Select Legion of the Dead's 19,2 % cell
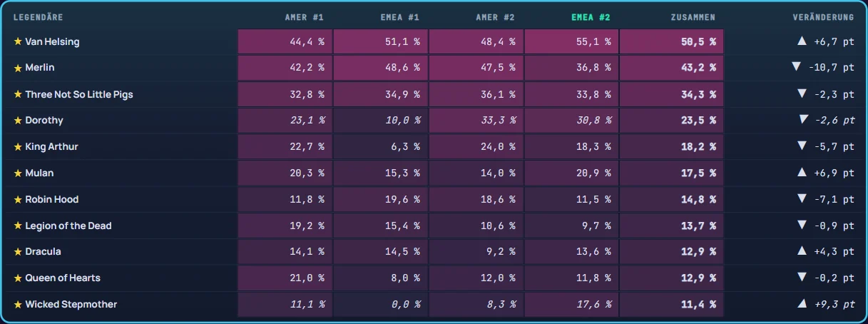This screenshot has height=324, width=868. (x=285, y=226)
